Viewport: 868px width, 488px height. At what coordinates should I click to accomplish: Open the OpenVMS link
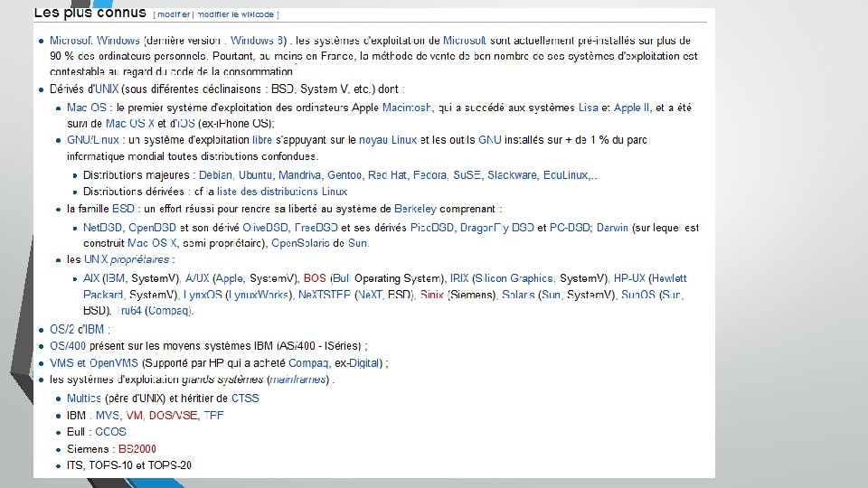114,363
